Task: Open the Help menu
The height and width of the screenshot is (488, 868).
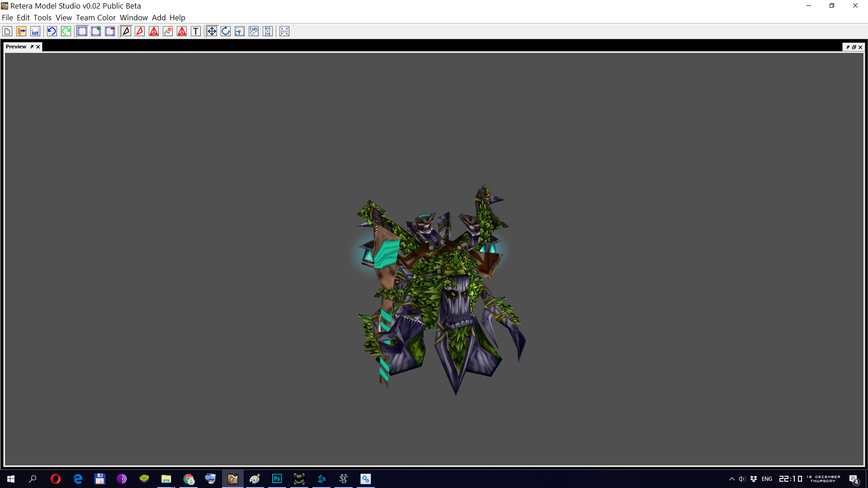Action: coord(177,18)
